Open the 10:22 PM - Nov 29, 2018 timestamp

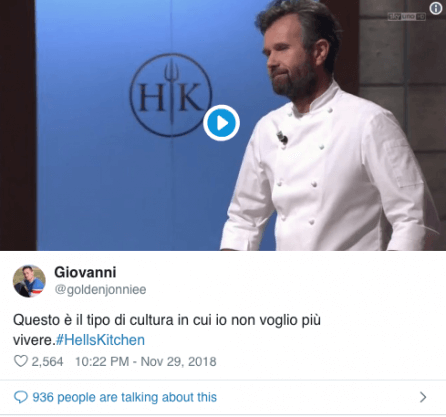(x=146, y=361)
